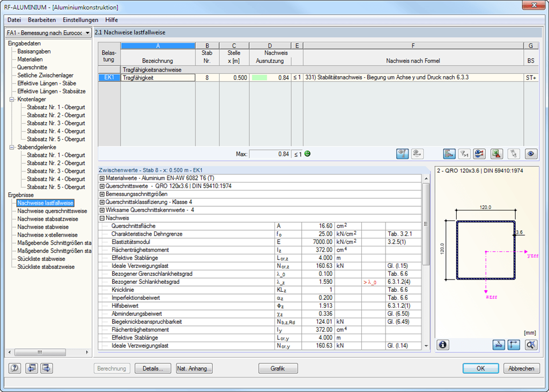Screen dimensions: 549x392
Task: Collapse the Knotenlager tree node
Action: (12, 99)
